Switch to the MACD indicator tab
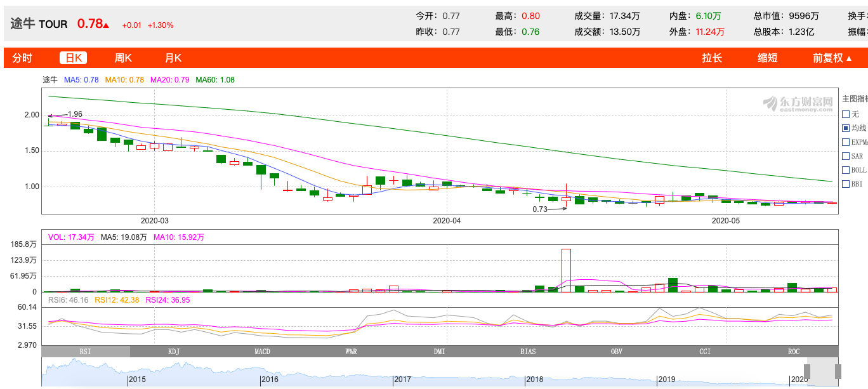Viewport: 868px width, 389px height. coord(263,352)
